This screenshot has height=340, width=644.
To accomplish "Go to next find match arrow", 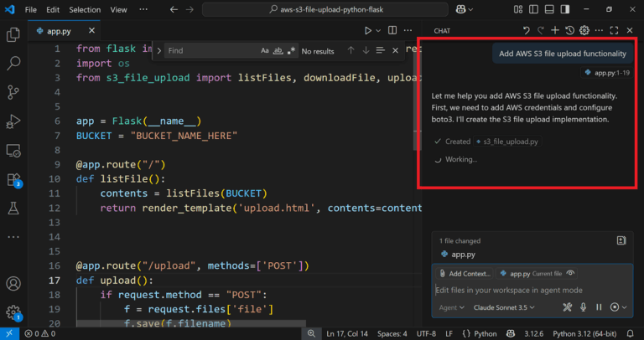I will coord(366,50).
